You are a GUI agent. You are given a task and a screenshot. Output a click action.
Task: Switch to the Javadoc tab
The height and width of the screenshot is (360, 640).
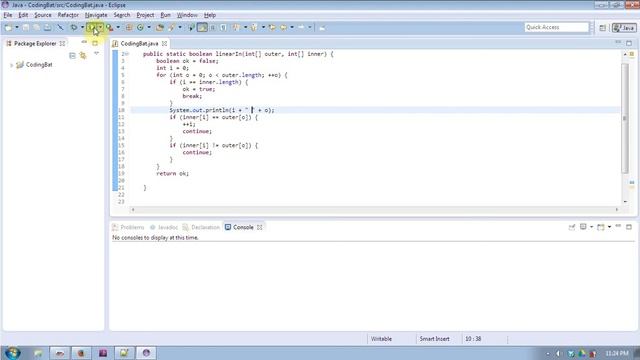pos(164,227)
